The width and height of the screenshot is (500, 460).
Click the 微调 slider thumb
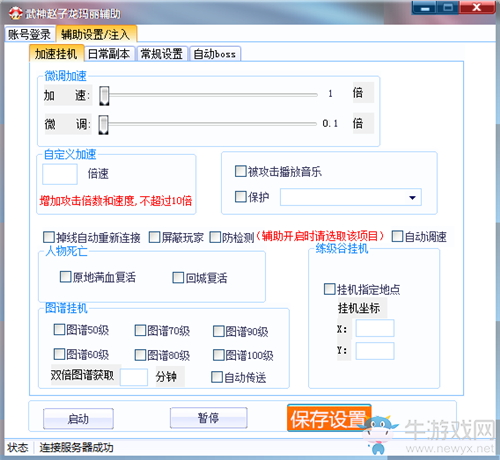[x=104, y=125]
